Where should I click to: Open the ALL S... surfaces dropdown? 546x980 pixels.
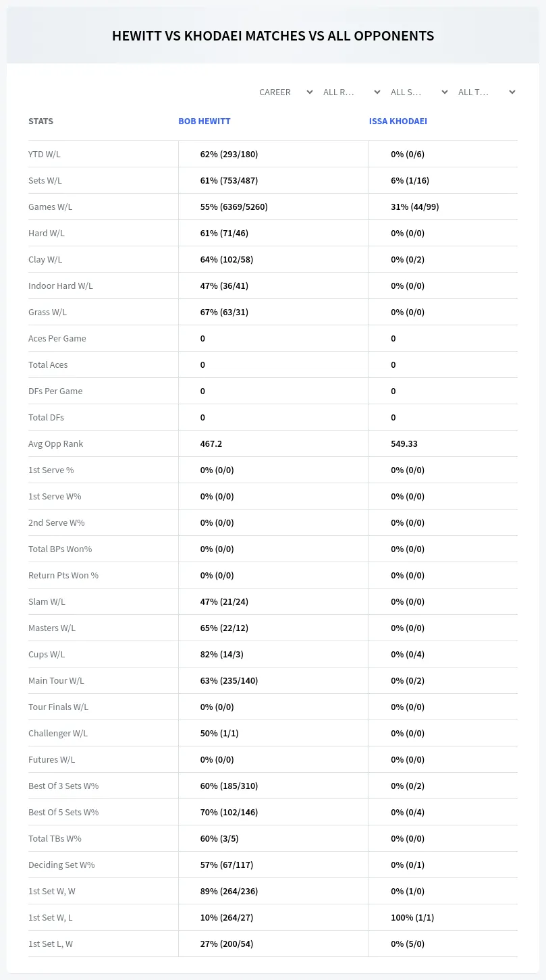click(420, 92)
